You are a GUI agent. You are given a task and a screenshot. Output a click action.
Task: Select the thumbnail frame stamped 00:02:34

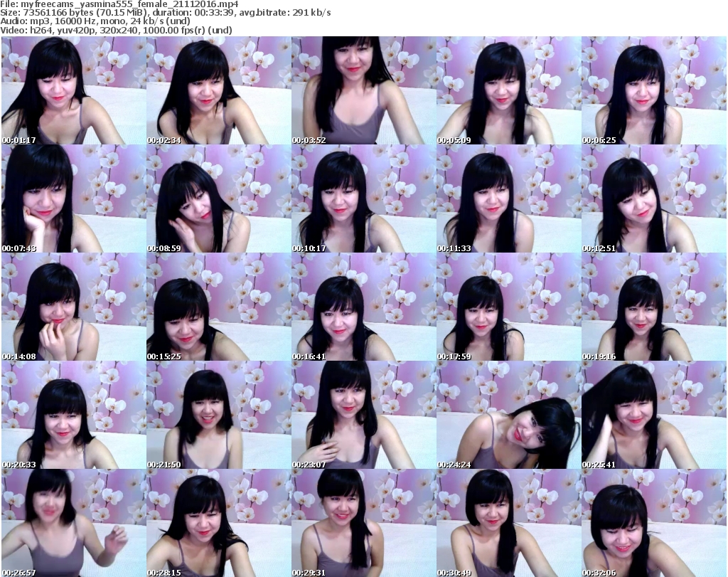tap(219, 90)
